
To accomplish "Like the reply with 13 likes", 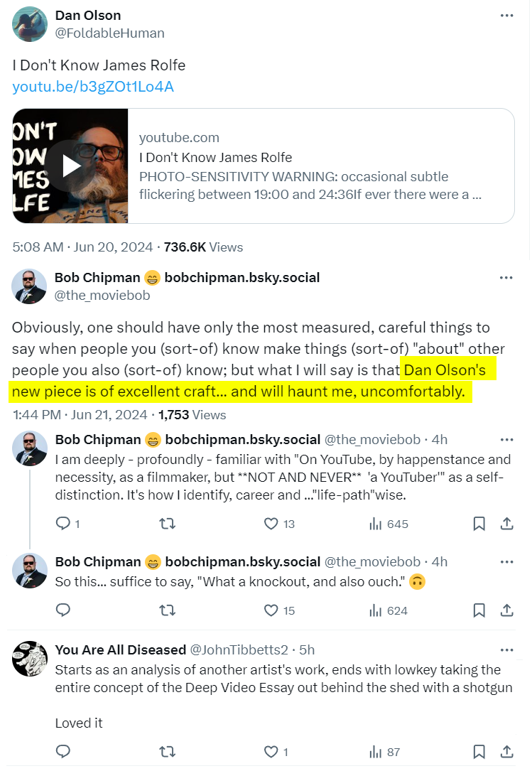I will click(271, 524).
